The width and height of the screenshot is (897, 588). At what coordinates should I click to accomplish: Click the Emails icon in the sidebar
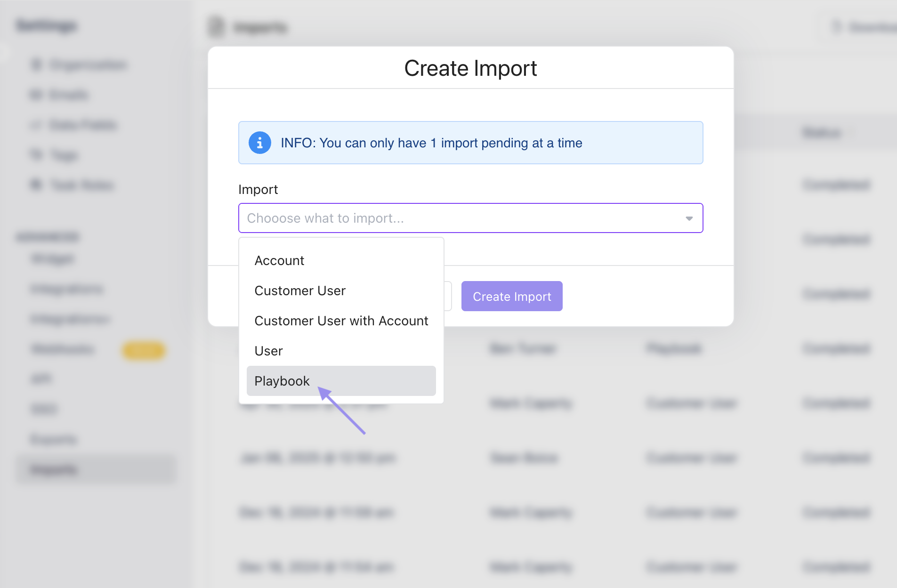tap(37, 95)
